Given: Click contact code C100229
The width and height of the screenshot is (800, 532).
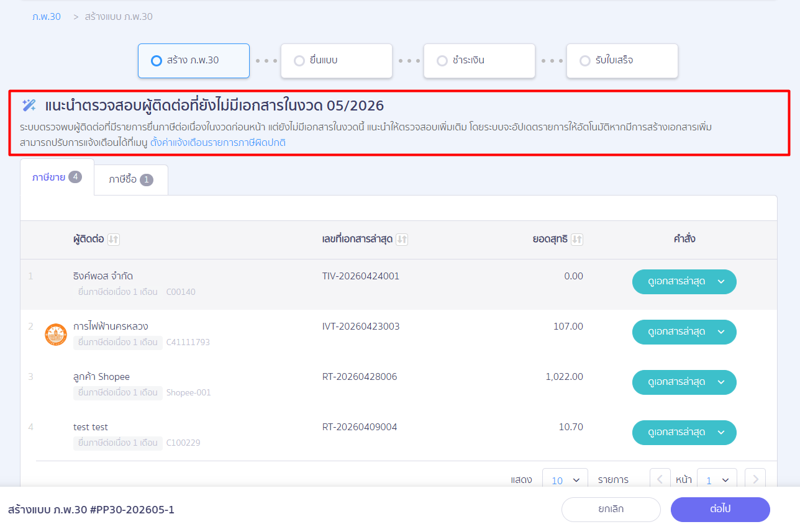Looking at the screenshot, I should (x=183, y=443).
